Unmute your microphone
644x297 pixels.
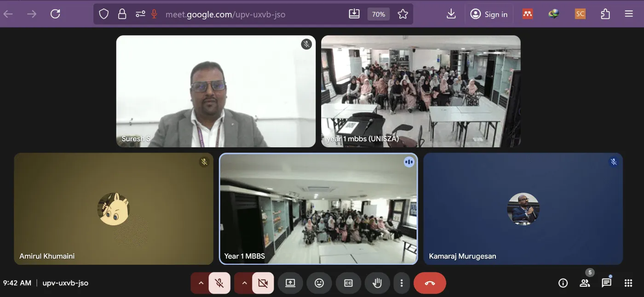[219, 283]
